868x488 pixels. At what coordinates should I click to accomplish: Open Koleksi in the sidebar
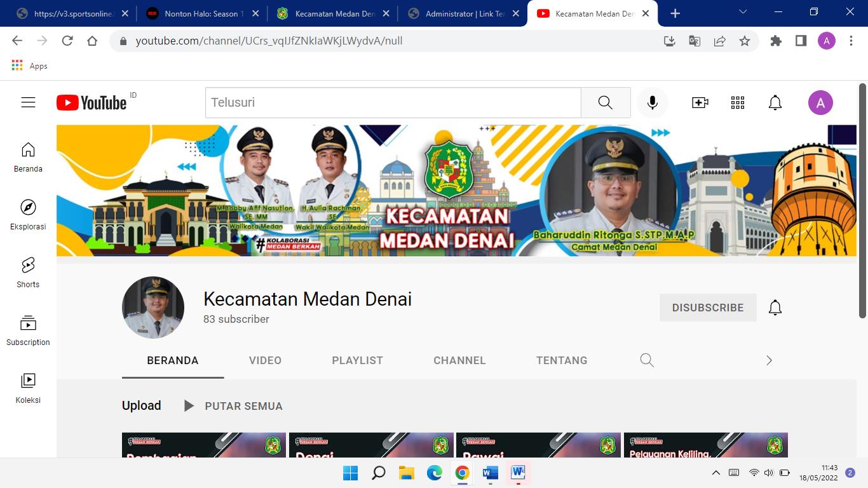[28, 388]
